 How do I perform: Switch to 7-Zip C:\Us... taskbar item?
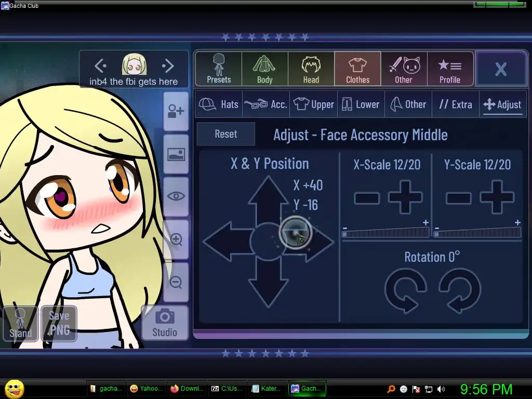point(227,389)
